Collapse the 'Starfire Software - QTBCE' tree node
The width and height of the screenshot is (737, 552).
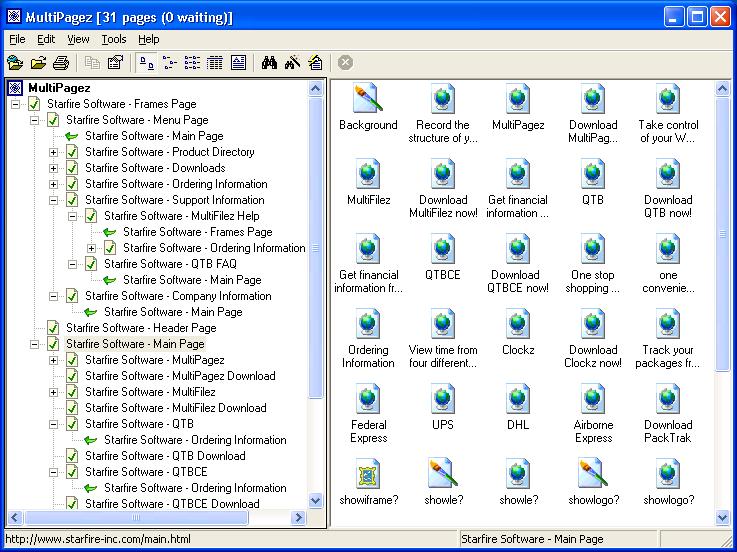pyautogui.click(x=54, y=472)
